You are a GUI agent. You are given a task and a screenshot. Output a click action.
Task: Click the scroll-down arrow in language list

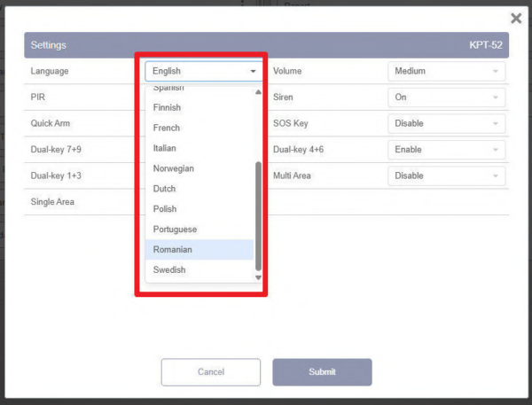pyautogui.click(x=258, y=277)
